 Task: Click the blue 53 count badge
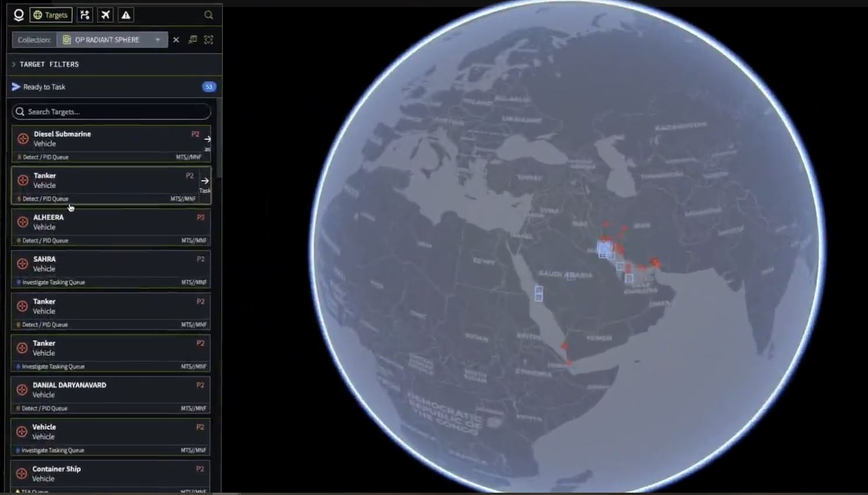209,87
